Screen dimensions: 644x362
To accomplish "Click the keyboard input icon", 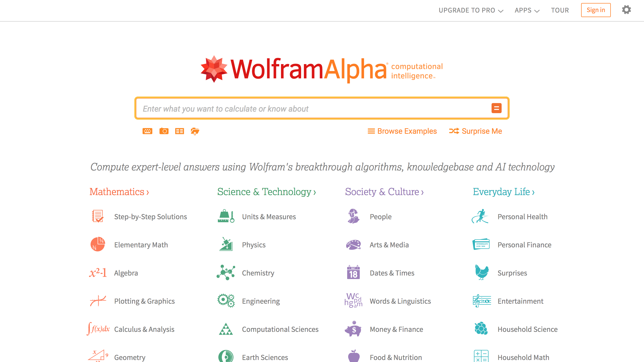I will tap(147, 131).
